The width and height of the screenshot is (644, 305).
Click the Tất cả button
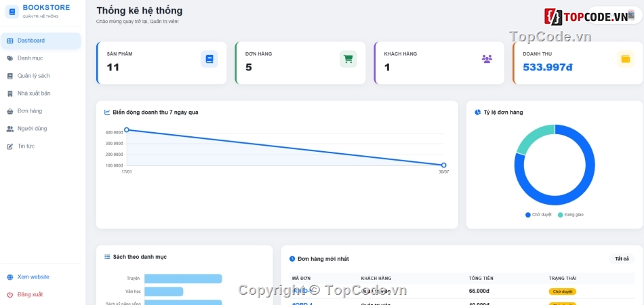[622, 259]
